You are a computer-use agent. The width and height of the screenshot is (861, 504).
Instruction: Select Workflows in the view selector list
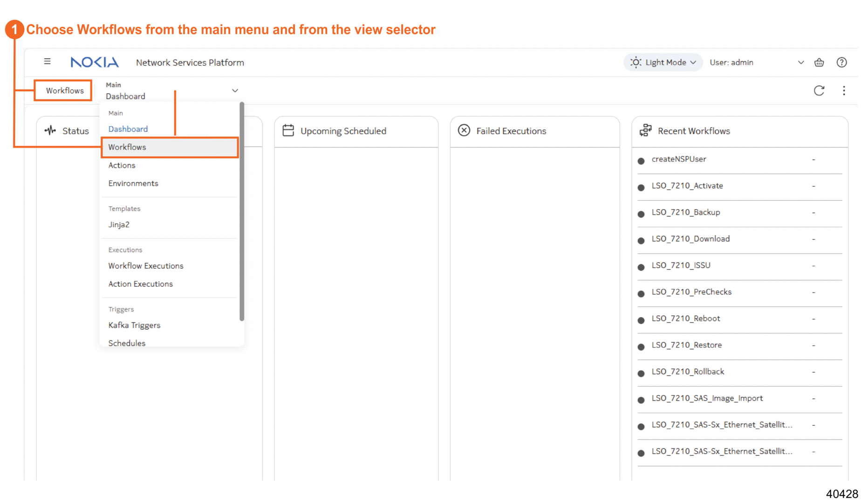pos(127,147)
